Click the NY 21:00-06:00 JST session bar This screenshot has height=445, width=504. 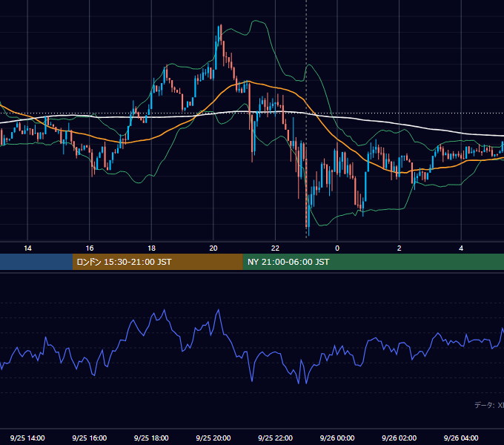[x=373, y=262]
